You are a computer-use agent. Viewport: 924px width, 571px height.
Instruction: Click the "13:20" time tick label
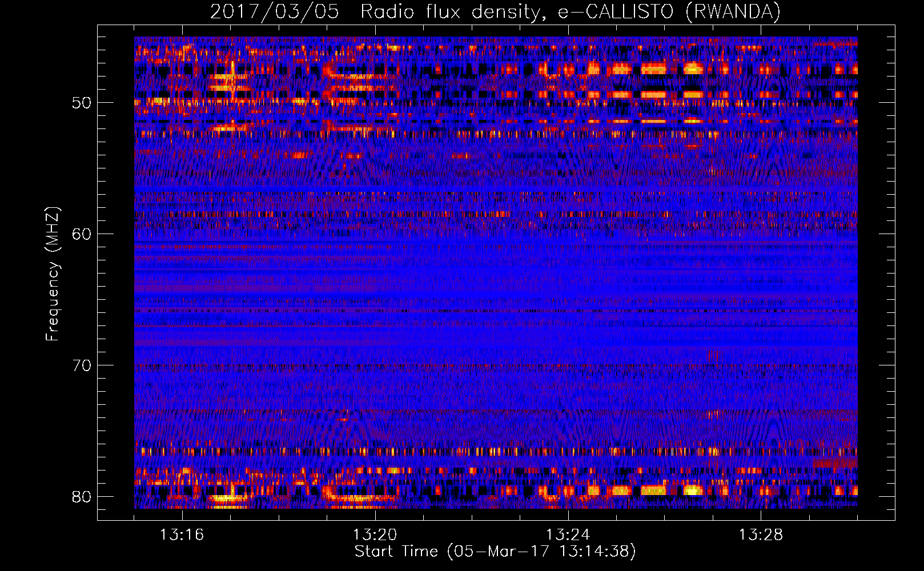tap(375, 535)
